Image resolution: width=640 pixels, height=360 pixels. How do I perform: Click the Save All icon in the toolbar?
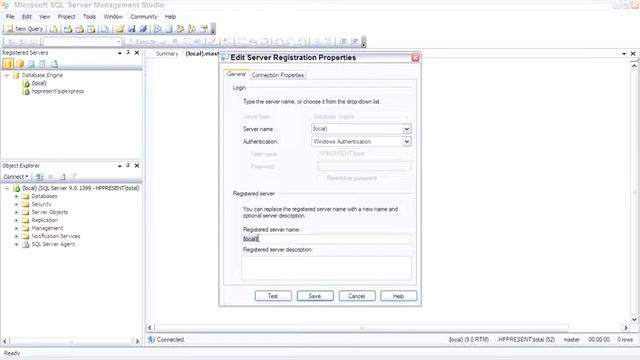[143, 29]
